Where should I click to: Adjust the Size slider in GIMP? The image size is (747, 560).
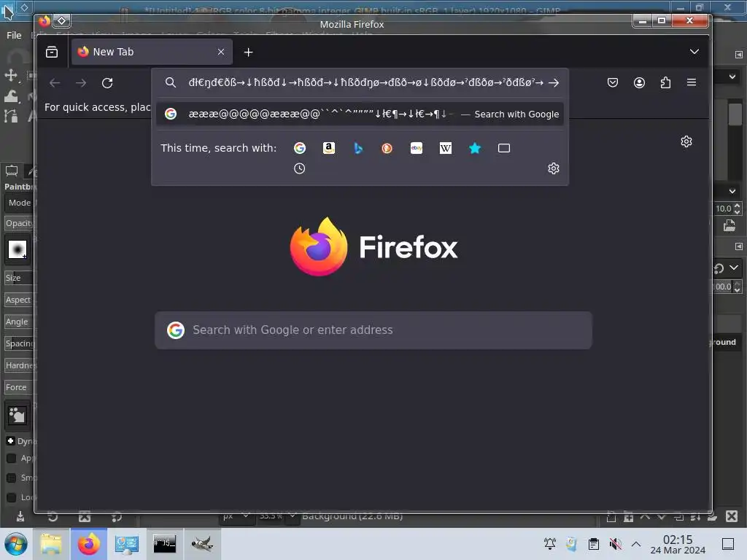[x=19, y=278]
